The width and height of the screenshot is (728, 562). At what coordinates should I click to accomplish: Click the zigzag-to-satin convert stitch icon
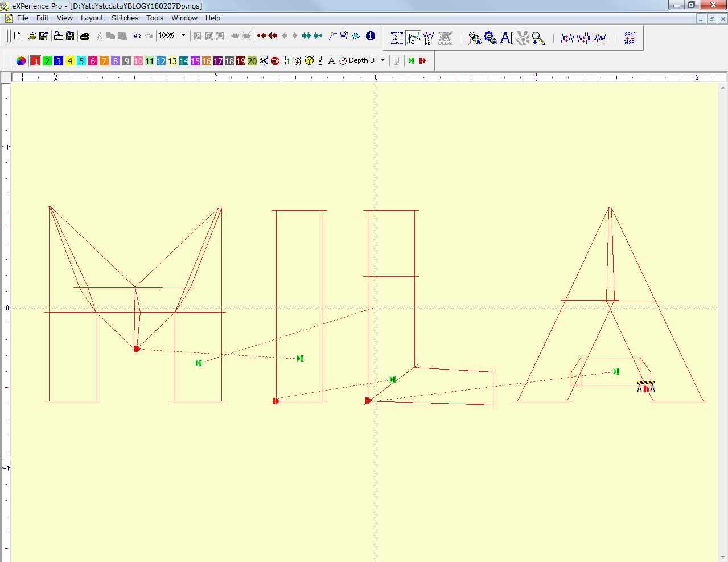[x=583, y=38]
